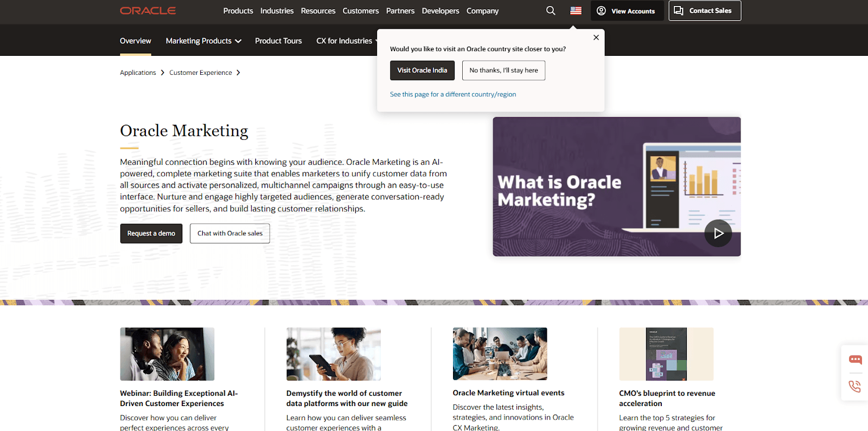Open the Customers menu

pyautogui.click(x=361, y=11)
